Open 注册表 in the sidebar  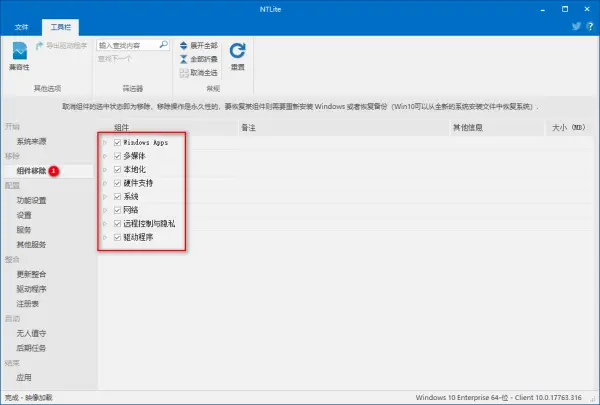(x=28, y=304)
